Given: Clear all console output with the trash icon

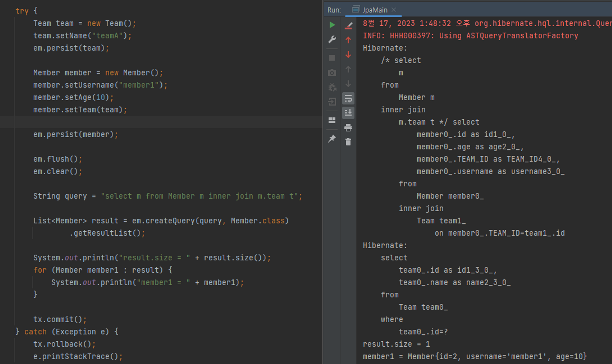Looking at the screenshot, I should [348, 142].
